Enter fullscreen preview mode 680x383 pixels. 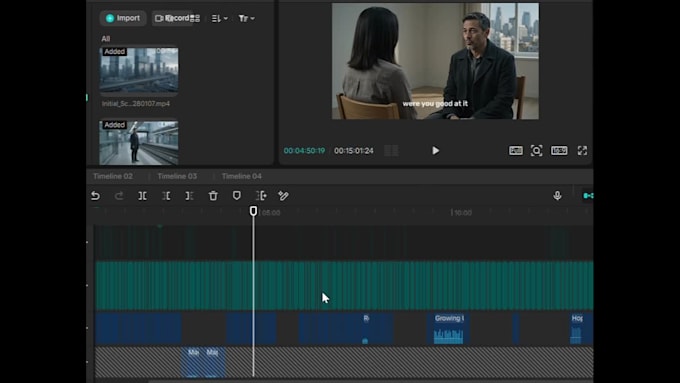582,151
